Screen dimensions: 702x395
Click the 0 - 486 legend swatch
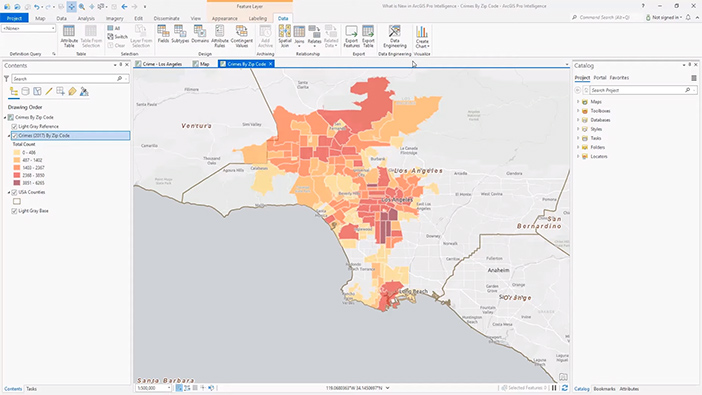(x=17, y=153)
